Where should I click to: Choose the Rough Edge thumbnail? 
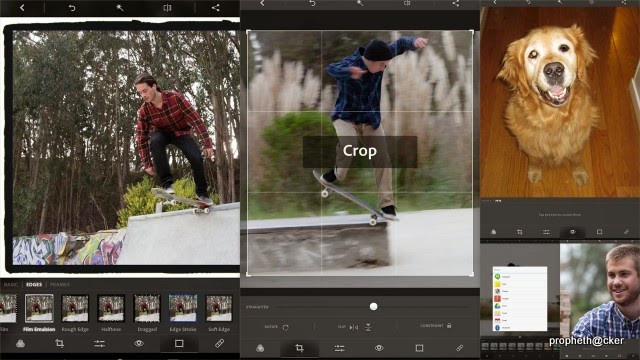(75, 309)
